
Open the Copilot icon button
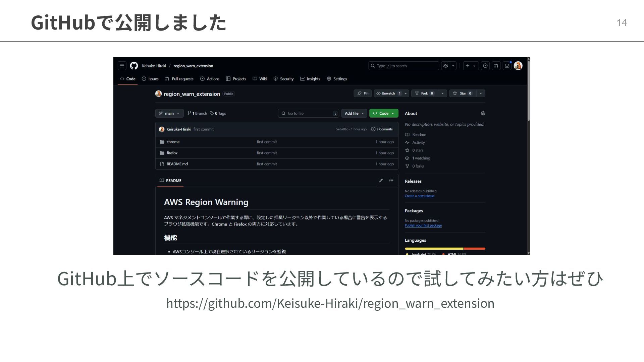click(x=445, y=66)
